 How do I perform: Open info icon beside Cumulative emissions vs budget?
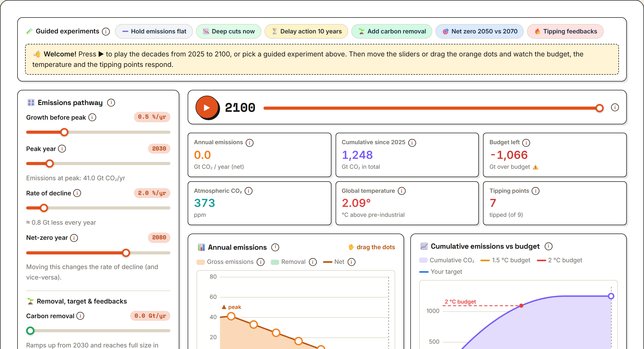coord(548,246)
